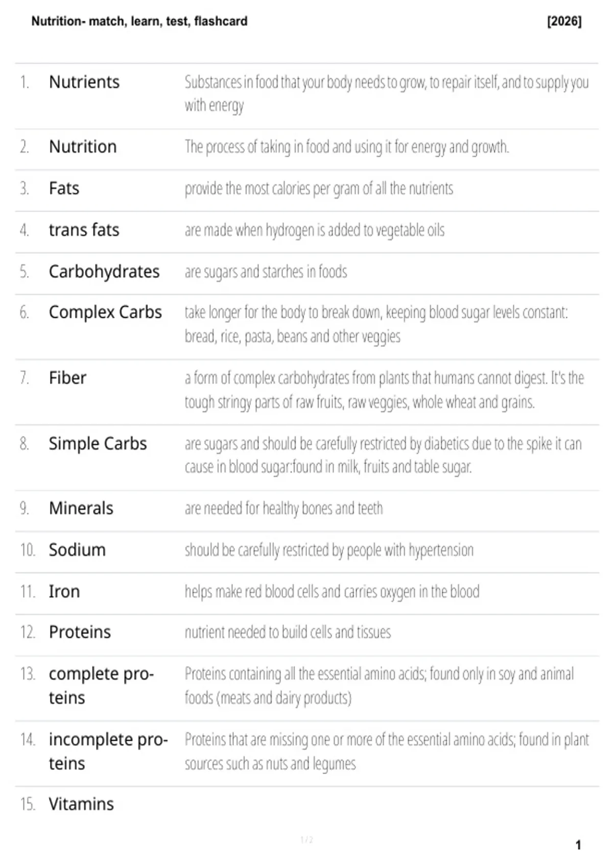The image size is (613, 868).
Task: Click the 'Proteins' term
Action: 80,632
